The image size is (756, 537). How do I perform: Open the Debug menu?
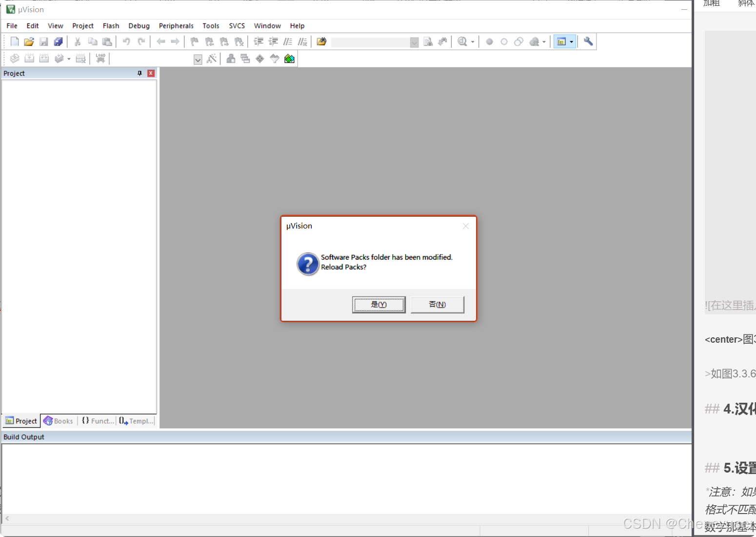tap(139, 26)
